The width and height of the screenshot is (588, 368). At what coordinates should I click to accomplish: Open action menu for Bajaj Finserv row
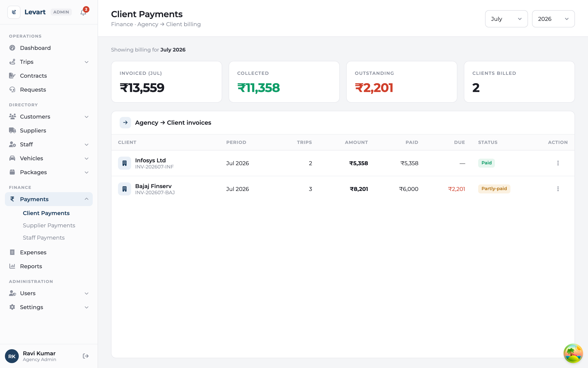558,189
